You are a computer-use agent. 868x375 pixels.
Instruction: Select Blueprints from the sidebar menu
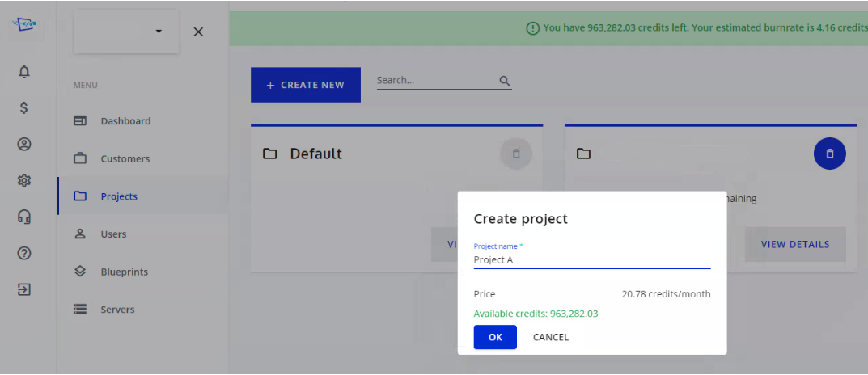[124, 272]
